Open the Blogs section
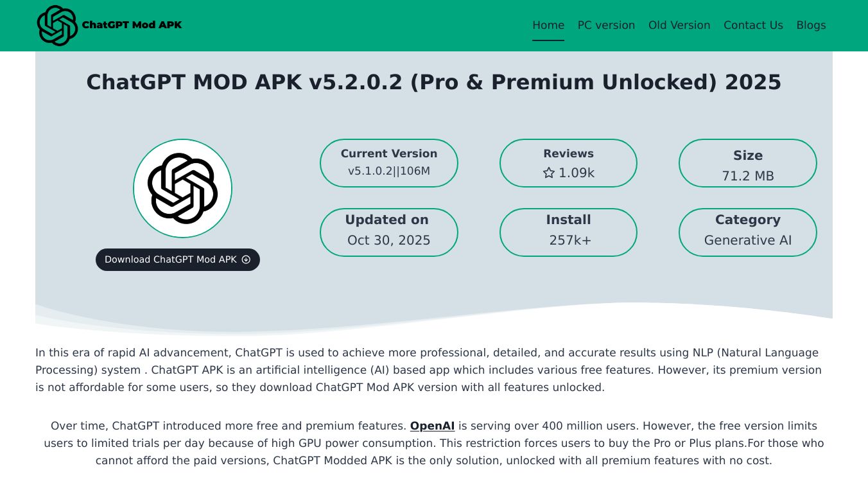This screenshot has width=868, height=488. (811, 25)
